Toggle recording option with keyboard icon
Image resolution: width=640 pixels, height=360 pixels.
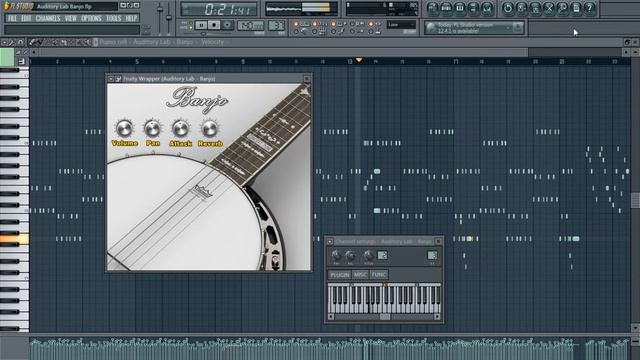click(x=322, y=31)
